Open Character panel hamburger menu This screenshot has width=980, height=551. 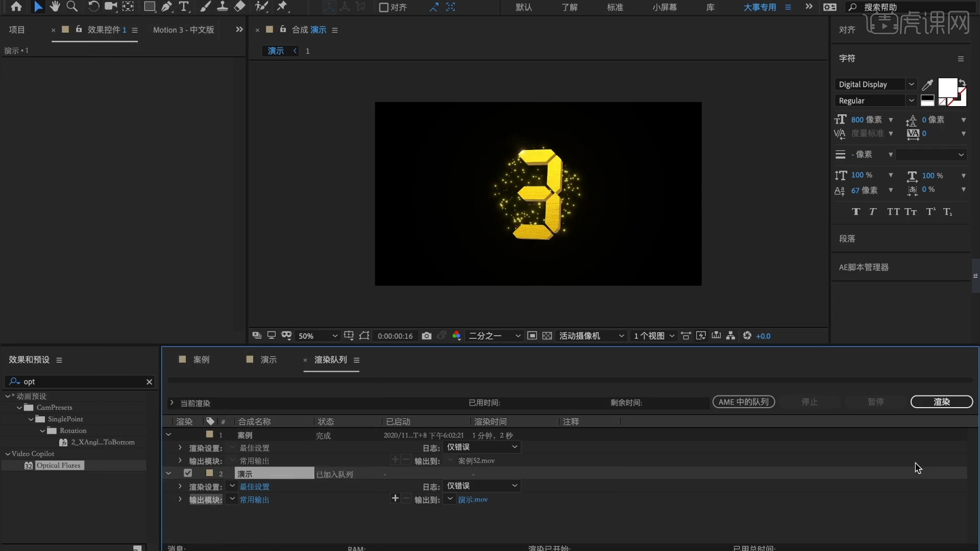click(x=961, y=59)
